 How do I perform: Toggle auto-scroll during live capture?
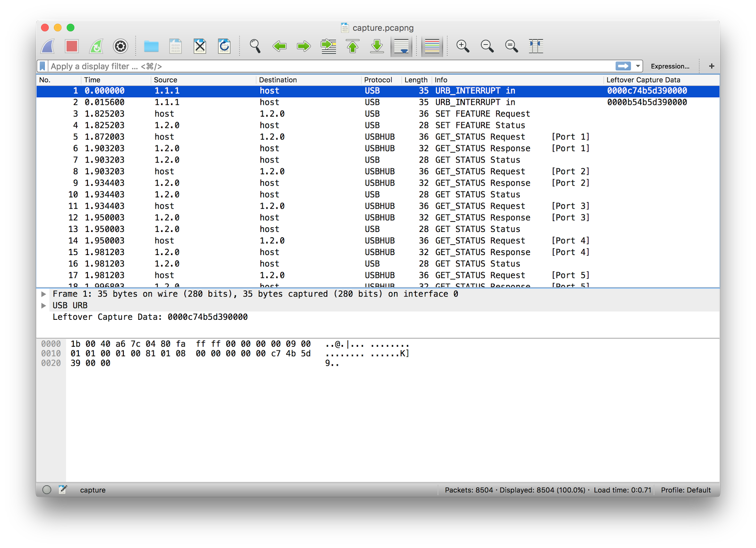pyautogui.click(x=402, y=46)
